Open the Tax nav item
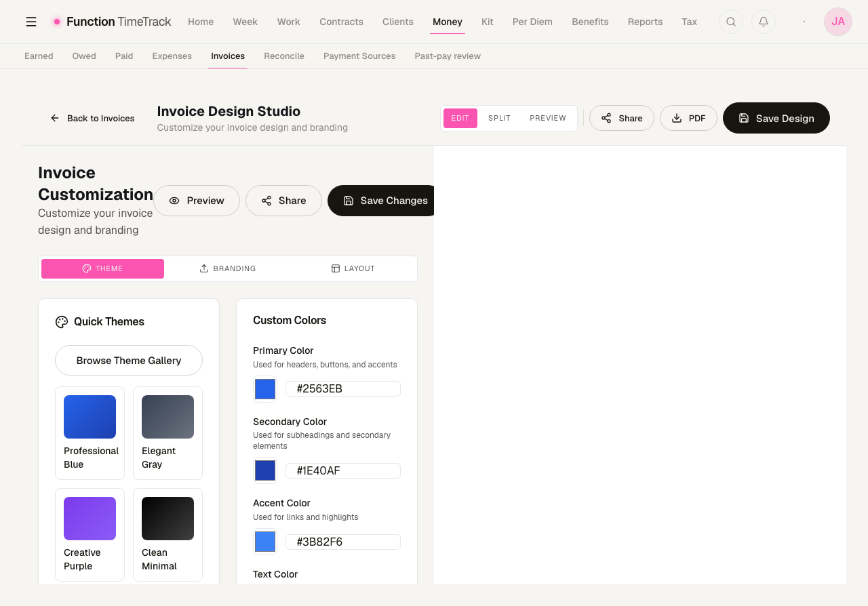 point(689,22)
